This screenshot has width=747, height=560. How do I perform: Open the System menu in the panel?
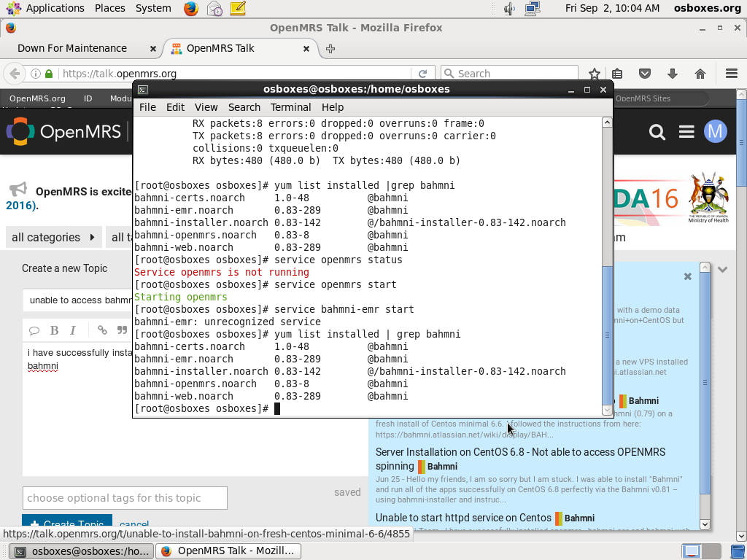[153, 8]
